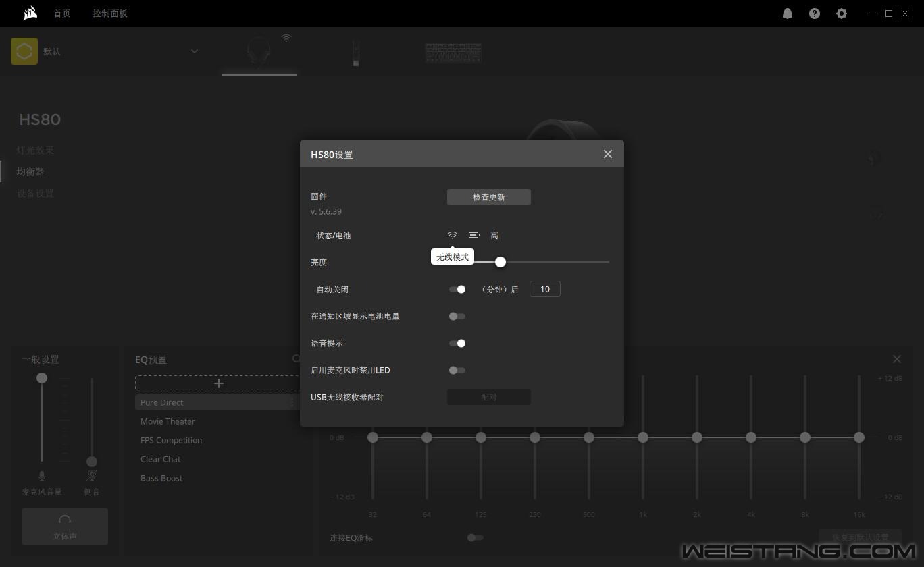This screenshot has height=567, width=924.
Task: Click the 8k EQ band handle
Action: pos(805,437)
